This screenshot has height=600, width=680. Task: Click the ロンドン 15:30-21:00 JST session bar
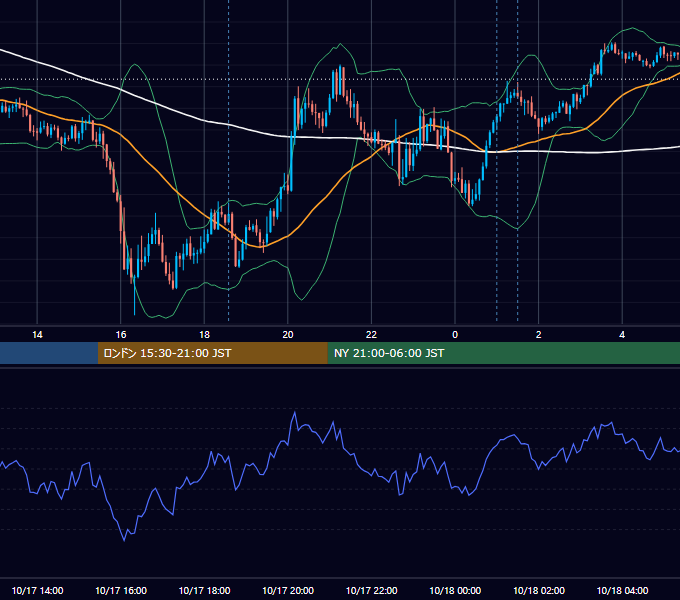point(212,353)
